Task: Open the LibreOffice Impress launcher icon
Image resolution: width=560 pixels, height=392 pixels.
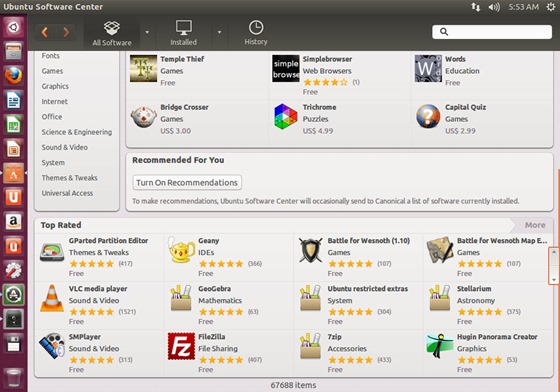Action: click(14, 149)
